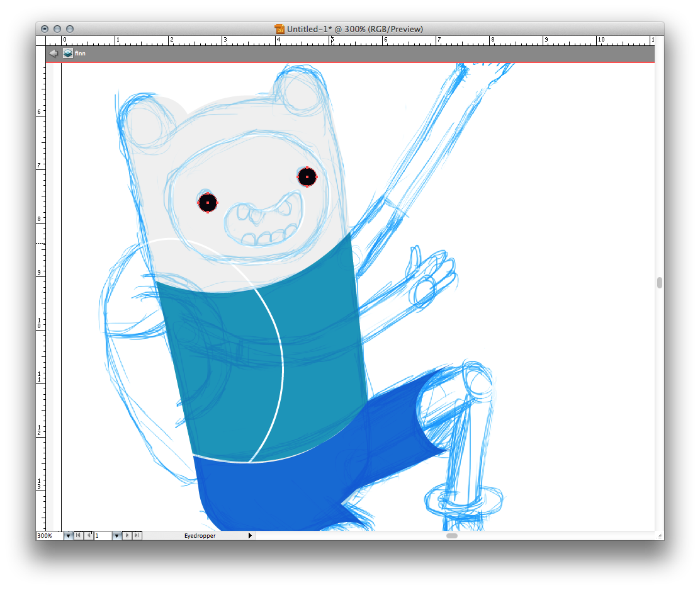Expand the status bar popup arrow

click(x=250, y=536)
